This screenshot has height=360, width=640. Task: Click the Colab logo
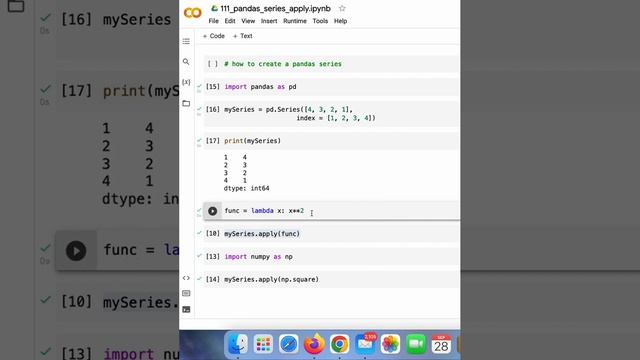pyautogui.click(x=193, y=13)
